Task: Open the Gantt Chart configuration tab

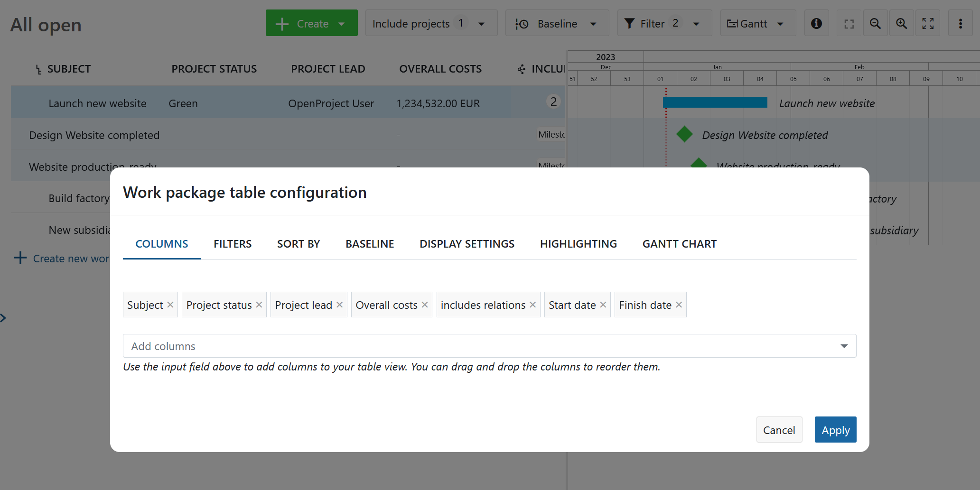Action: coord(680,243)
